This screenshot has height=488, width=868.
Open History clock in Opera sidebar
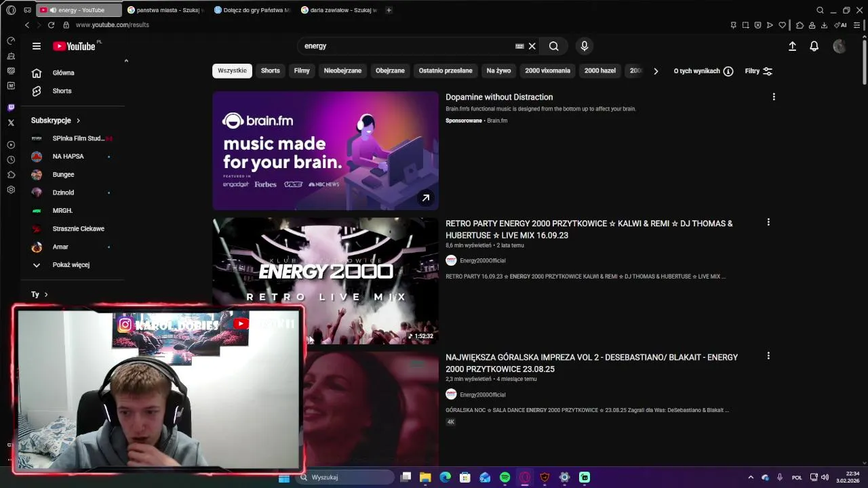point(11,160)
